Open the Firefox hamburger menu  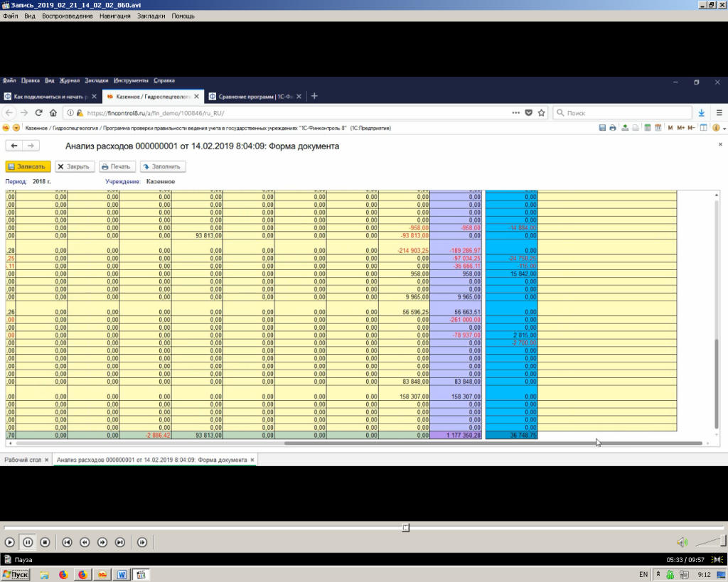pyautogui.click(x=719, y=113)
